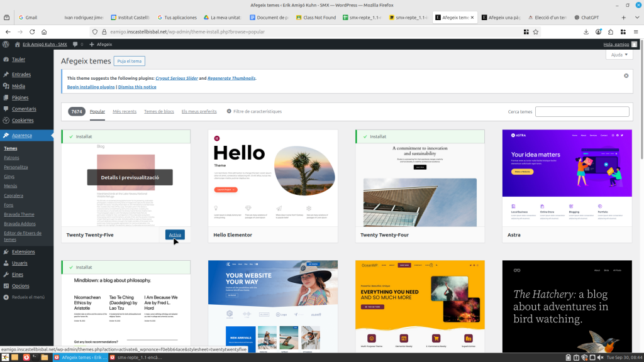This screenshot has width=644, height=362.
Task: Select the Temes de blocs tab
Action: pyautogui.click(x=159, y=111)
